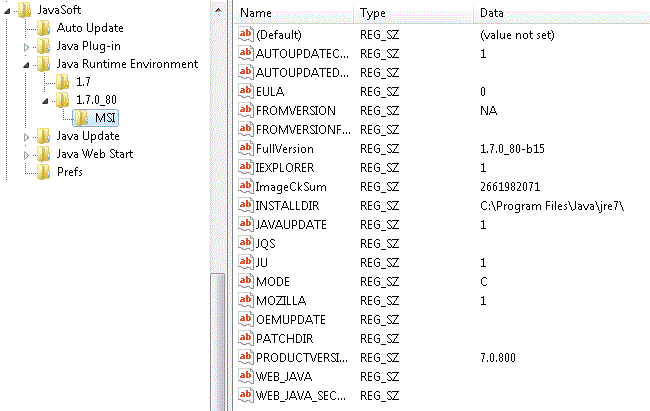Viewport: 650px width, 411px height.
Task: Click the tree pane scroll up arrow
Action: [218, 10]
